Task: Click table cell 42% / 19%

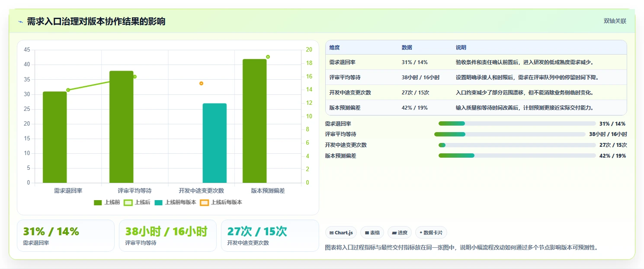Action: [414, 108]
